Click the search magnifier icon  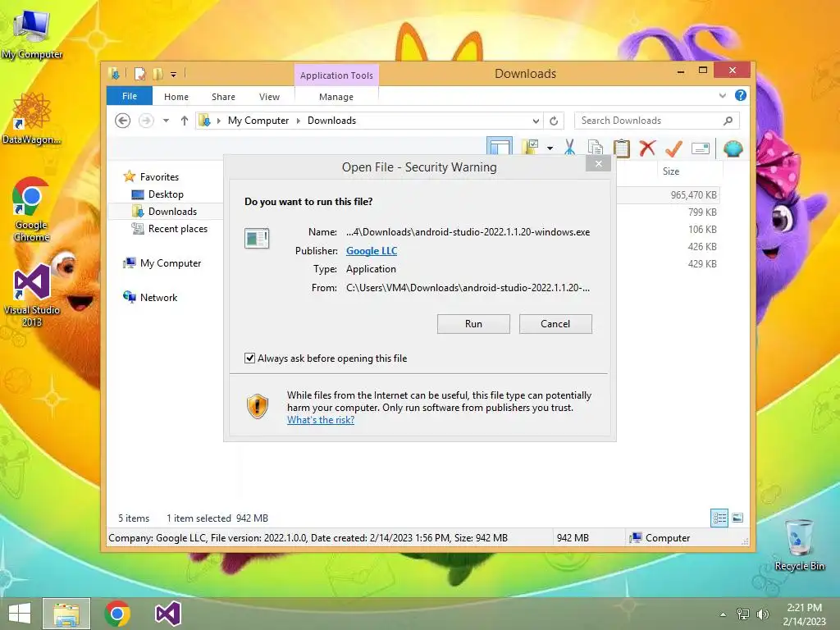tap(728, 121)
